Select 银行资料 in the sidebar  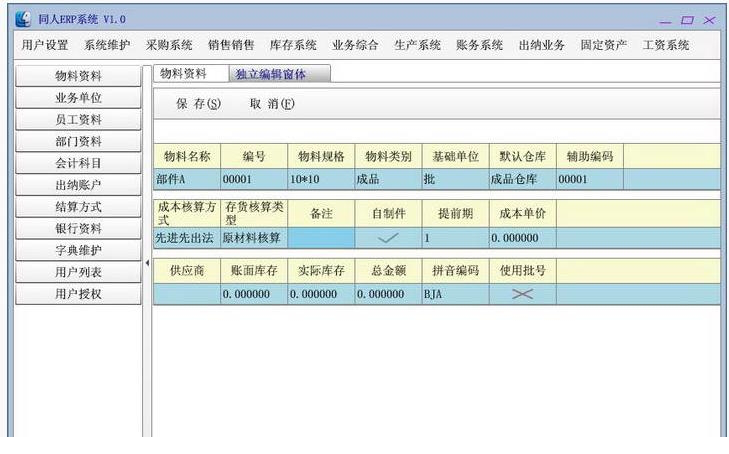click(x=78, y=229)
